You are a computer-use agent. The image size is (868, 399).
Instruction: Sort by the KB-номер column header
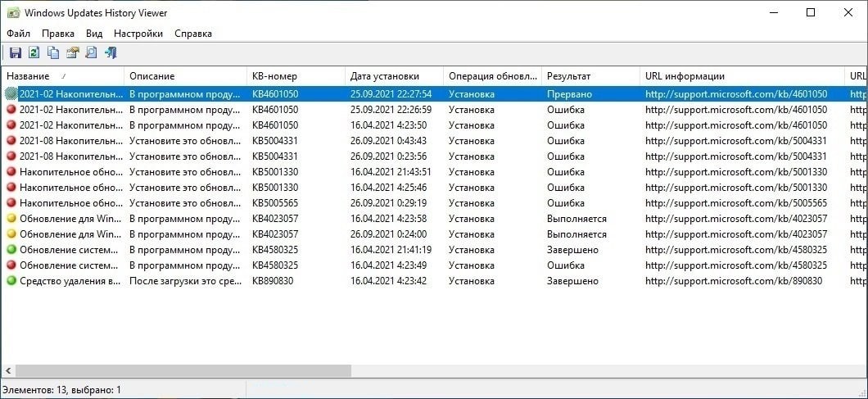coord(296,76)
